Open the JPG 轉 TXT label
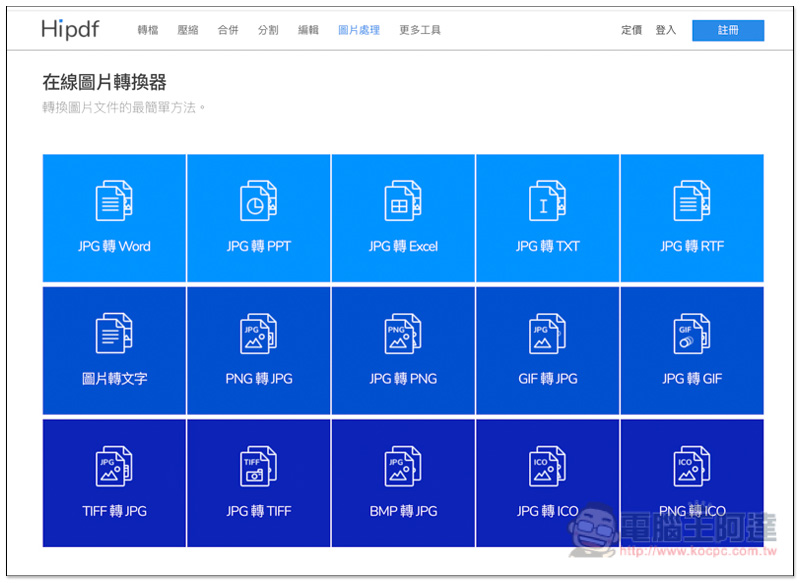Screen dimensions: 800x583 (x=547, y=246)
